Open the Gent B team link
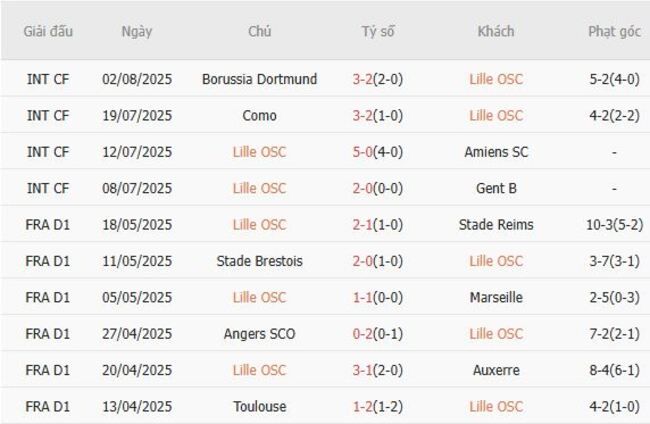 tap(496, 188)
